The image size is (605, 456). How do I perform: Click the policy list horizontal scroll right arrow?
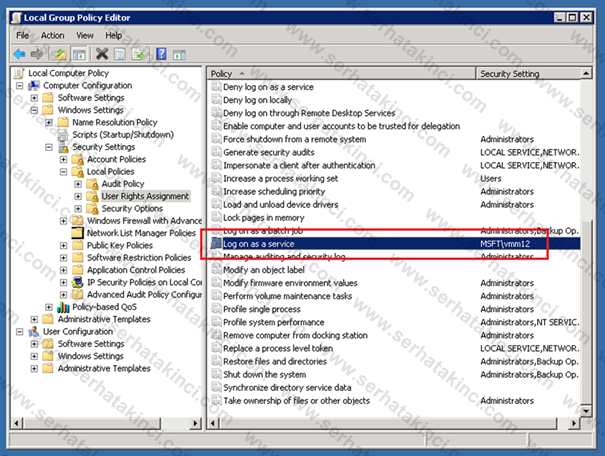tap(574, 424)
